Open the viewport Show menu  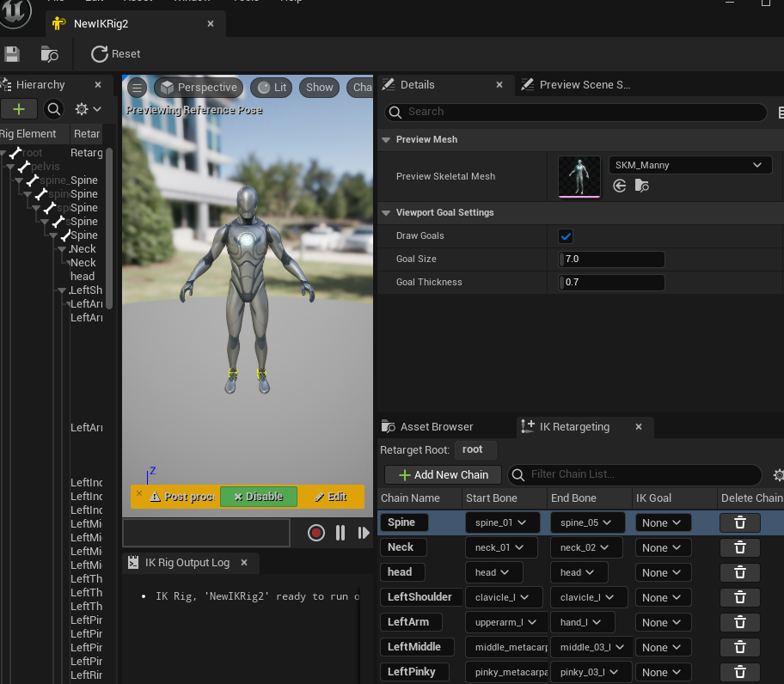[x=319, y=88]
